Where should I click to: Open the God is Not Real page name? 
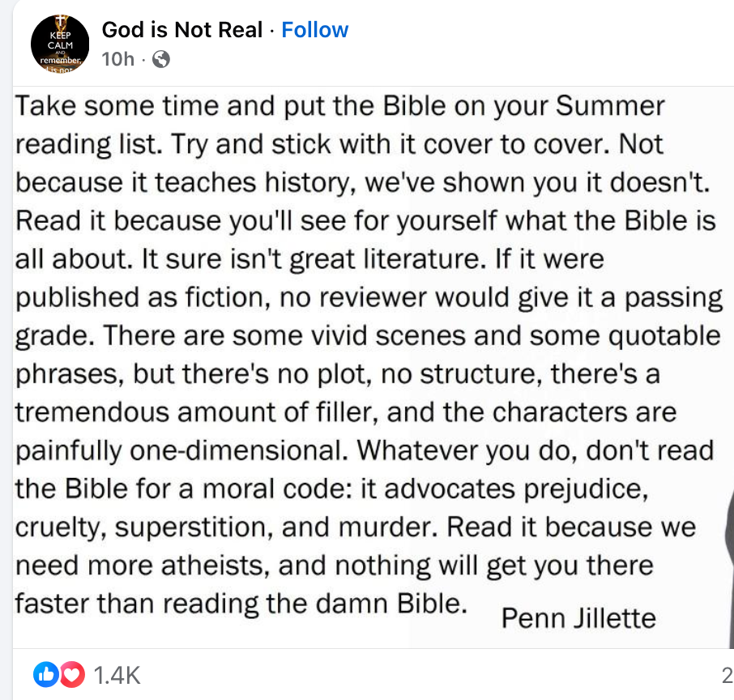(x=182, y=30)
